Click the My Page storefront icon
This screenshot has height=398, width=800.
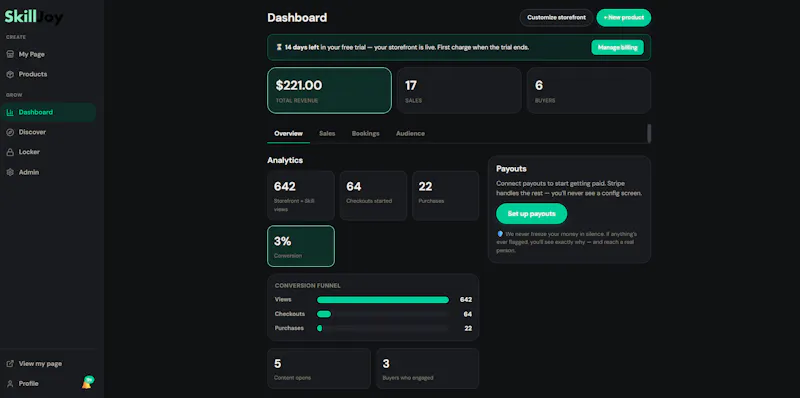pos(10,54)
